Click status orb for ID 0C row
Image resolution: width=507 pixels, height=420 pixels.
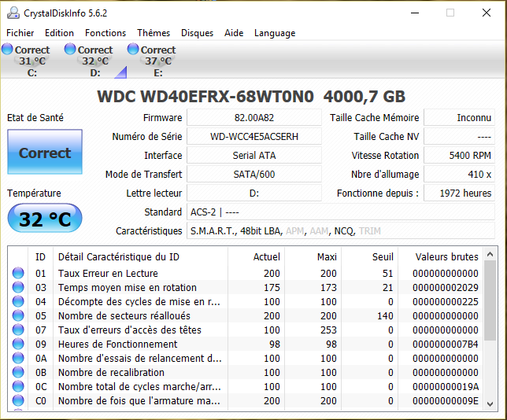[x=18, y=386]
